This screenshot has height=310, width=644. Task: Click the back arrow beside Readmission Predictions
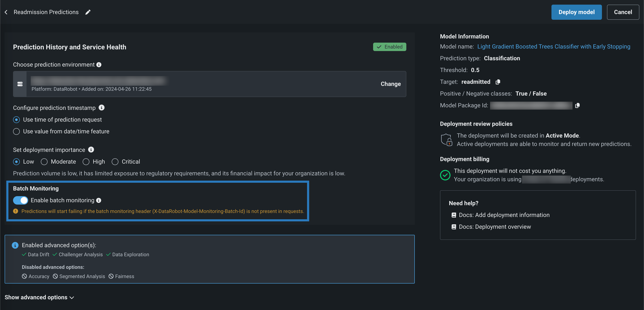[6, 12]
